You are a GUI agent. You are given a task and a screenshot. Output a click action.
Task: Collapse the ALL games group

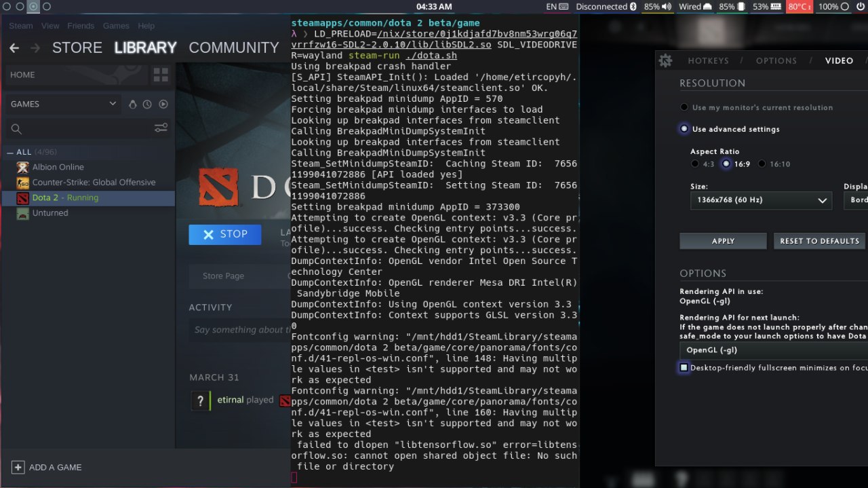point(10,152)
